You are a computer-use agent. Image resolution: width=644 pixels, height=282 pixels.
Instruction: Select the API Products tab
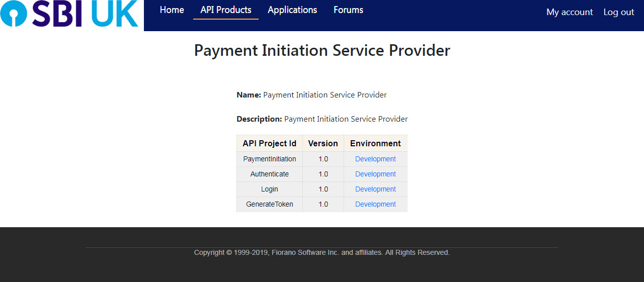(x=226, y=10)
